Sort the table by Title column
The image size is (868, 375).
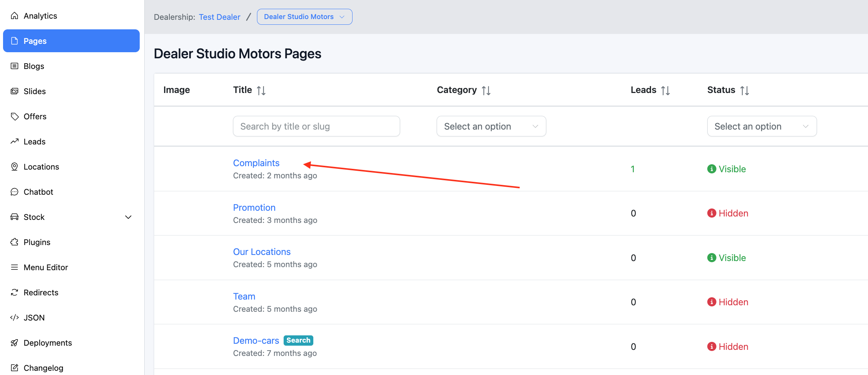[x=261, y=90]
